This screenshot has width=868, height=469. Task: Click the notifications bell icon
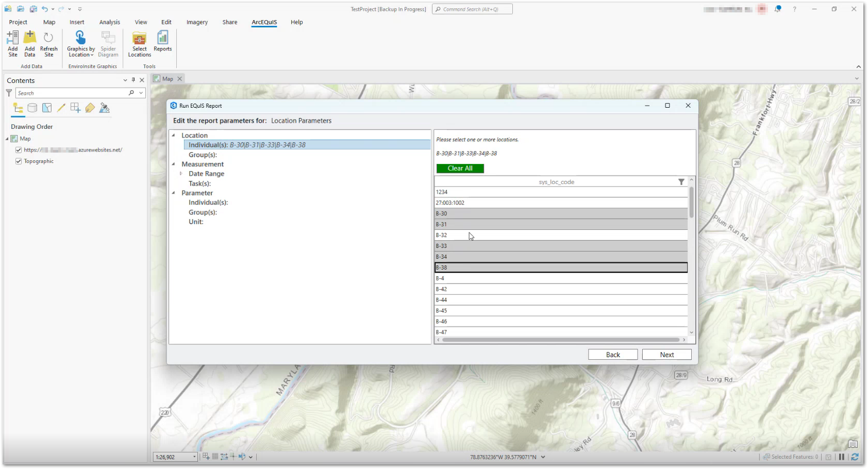tap(778, 9)
